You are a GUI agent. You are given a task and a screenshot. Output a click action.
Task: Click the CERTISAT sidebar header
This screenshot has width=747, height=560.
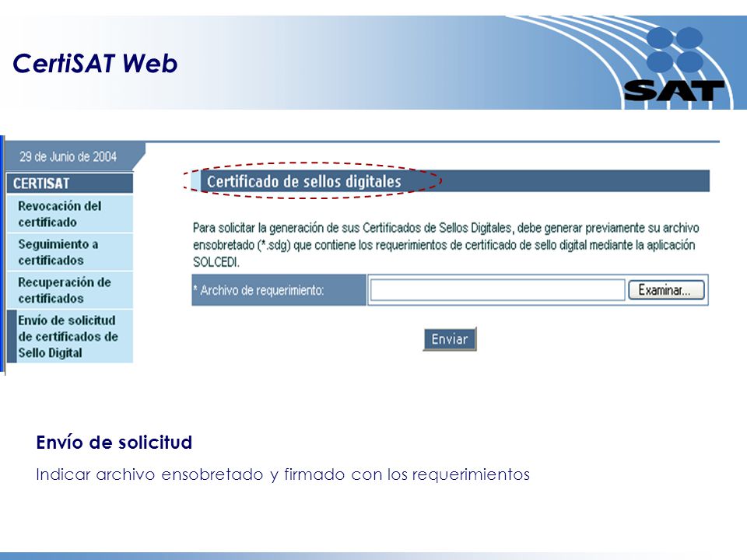coord(70,184)
